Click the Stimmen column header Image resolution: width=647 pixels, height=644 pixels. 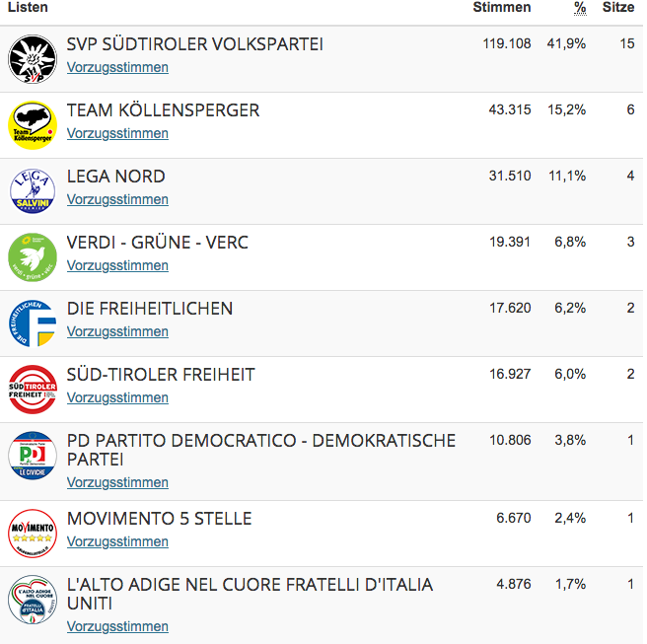[x=502, y=7]
